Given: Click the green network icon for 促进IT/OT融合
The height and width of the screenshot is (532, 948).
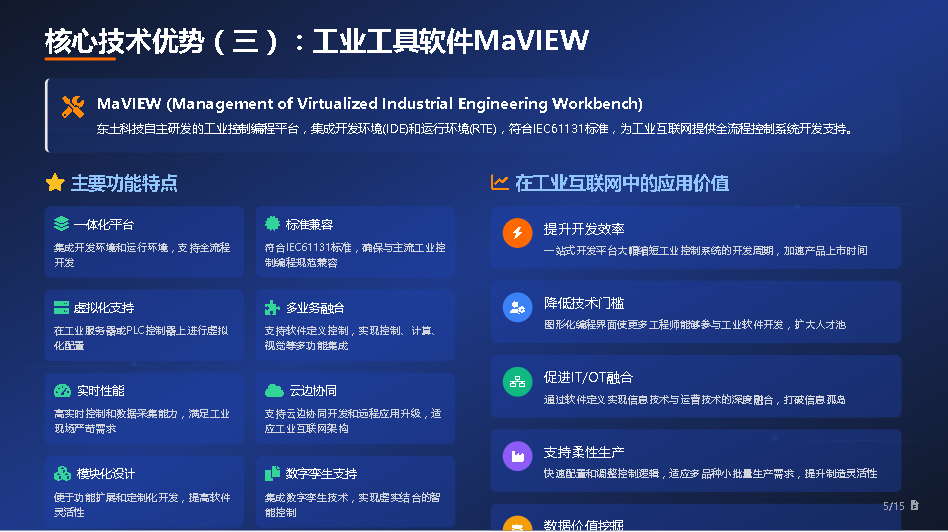Looking at the screenshot, I should pyautogui.click(x=518, y=381).
